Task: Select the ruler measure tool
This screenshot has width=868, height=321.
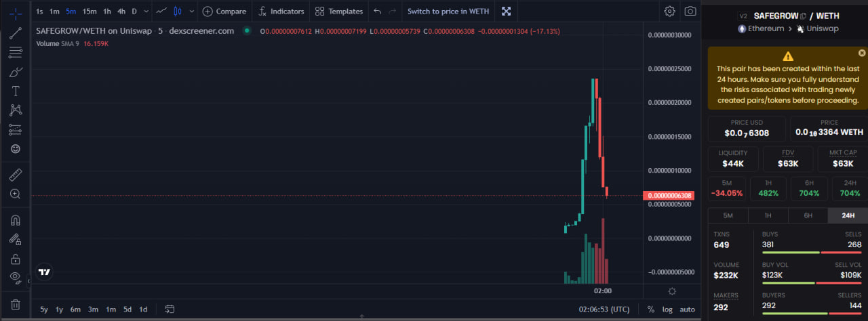Action: tap(16, 175)
